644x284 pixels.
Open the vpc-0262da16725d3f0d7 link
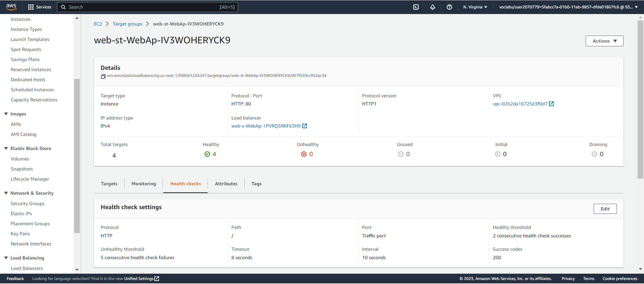pyautogui.click(x=520, y=104)
